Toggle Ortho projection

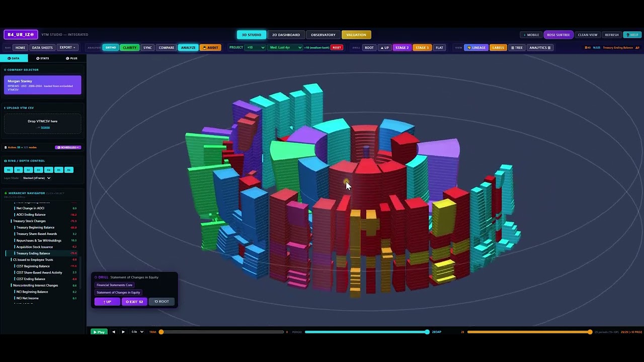tap(111, 48)
